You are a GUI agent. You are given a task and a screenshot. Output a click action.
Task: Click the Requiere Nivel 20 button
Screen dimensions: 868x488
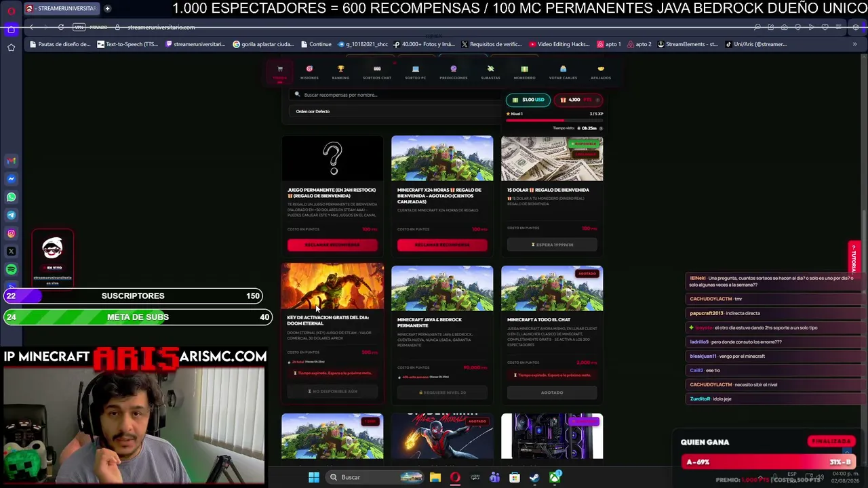pyautogui.click(x=442, y=392)
